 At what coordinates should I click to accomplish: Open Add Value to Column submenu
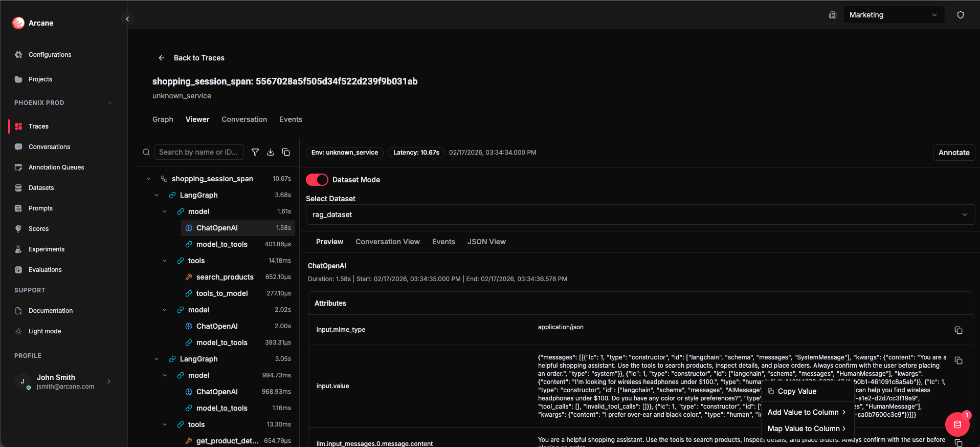tap(808, 412)
